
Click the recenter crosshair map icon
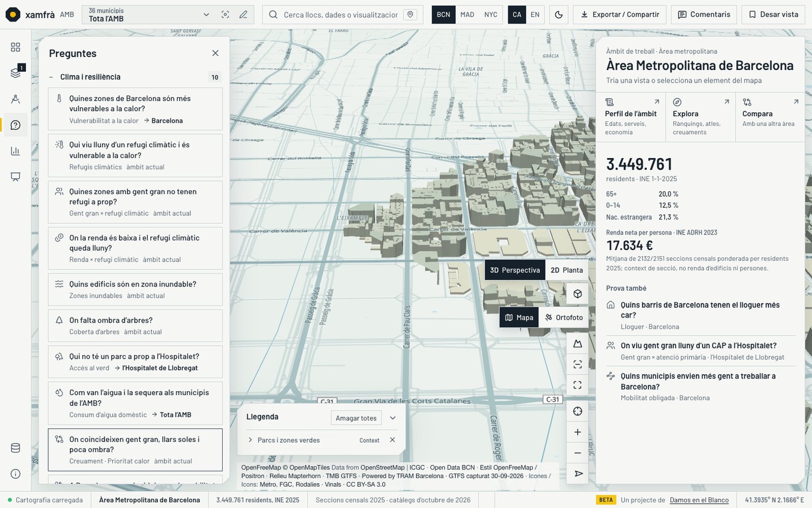(578, 411)
